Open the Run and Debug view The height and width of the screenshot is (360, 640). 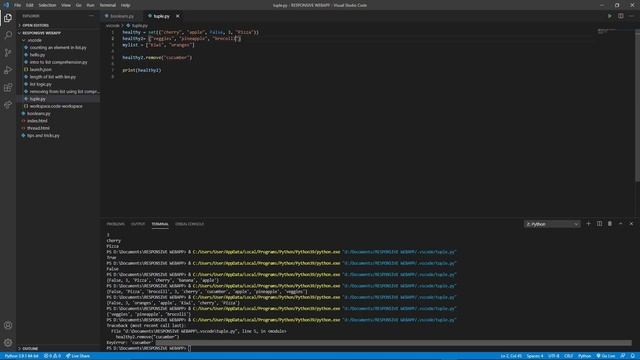[8, 70]
